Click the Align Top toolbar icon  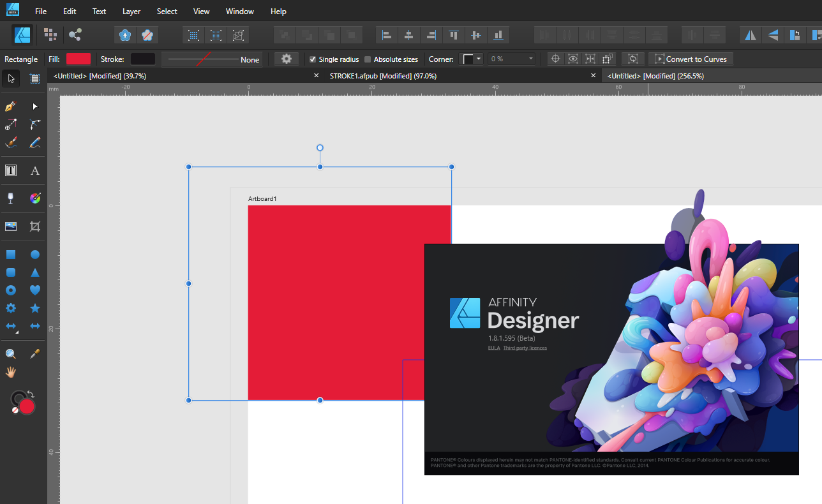coord(454,35)
